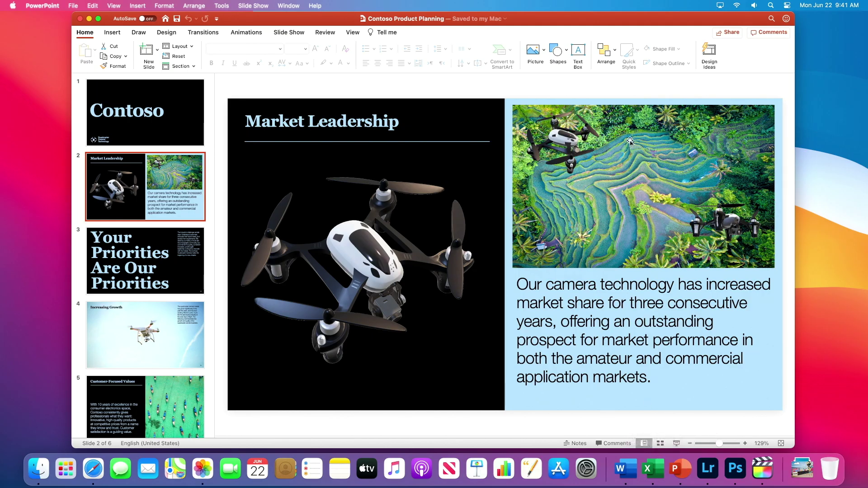Click Convert to SmartArt
868x488 pixels.
tap(502, 54)
